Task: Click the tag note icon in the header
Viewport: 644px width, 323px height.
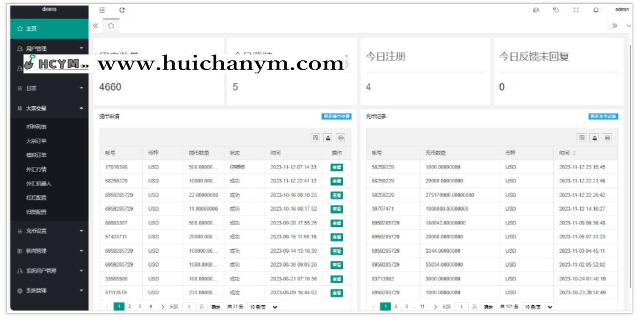Action: (556, 10)
